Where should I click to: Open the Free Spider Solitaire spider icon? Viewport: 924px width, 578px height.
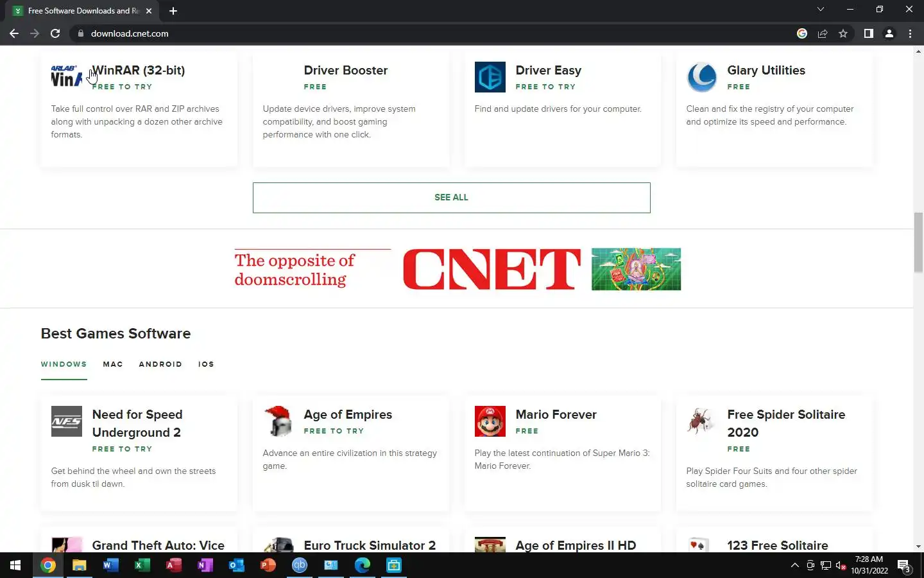702,421
